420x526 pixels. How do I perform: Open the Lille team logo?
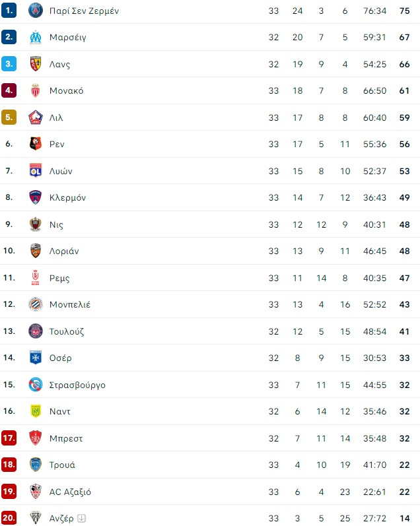click(36, 117)
